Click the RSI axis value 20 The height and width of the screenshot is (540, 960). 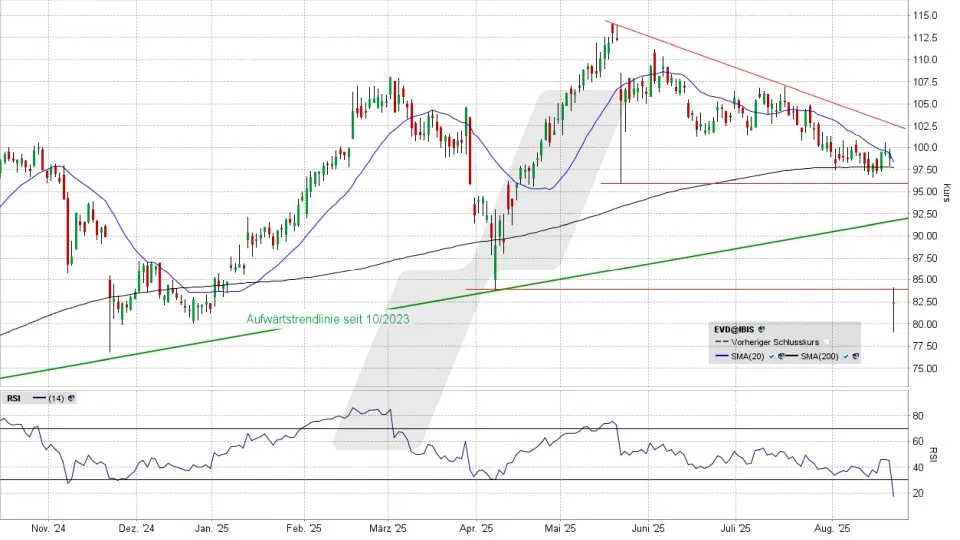[918, 493]
